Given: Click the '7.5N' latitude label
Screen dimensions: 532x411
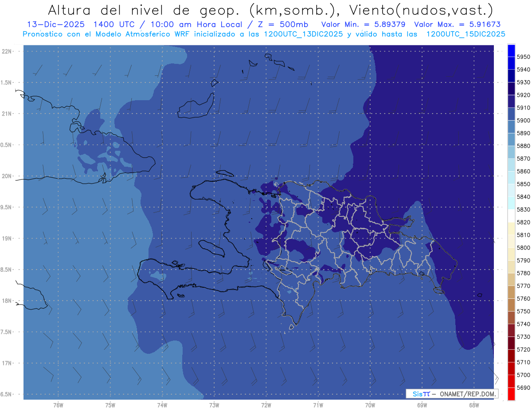Looking at the screenshot, I should (x=6, y=332).
